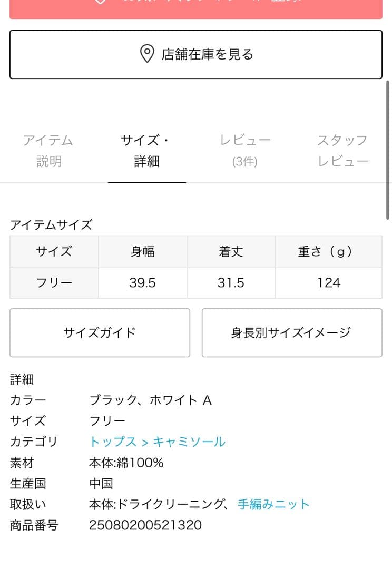This screenshot has width=392, height=569.
Task: Go to the スタッフレビュー tab
Action: pyautogui.click(x=342, y=151)
